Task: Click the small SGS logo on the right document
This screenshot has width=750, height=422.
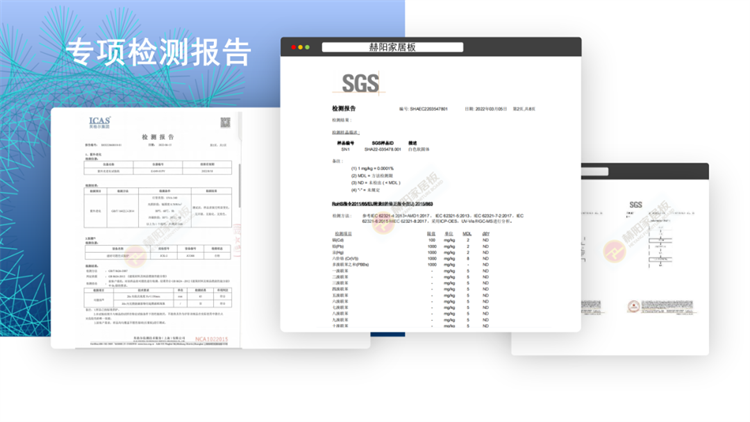Action: click(x=636, y=205)
